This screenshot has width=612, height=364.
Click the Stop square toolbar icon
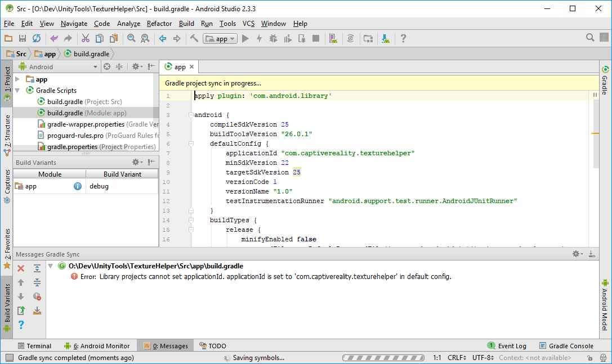[x=316, y=38]
